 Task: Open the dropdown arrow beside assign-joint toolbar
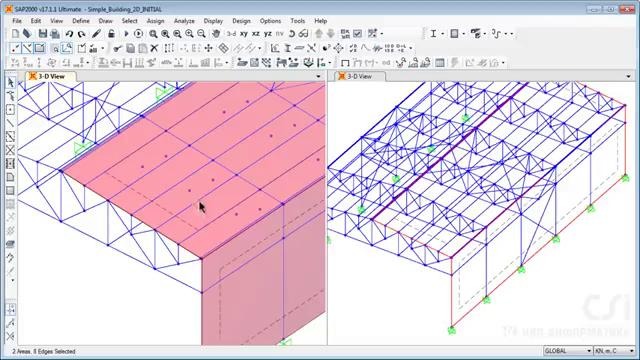click(x=87, y=63)
